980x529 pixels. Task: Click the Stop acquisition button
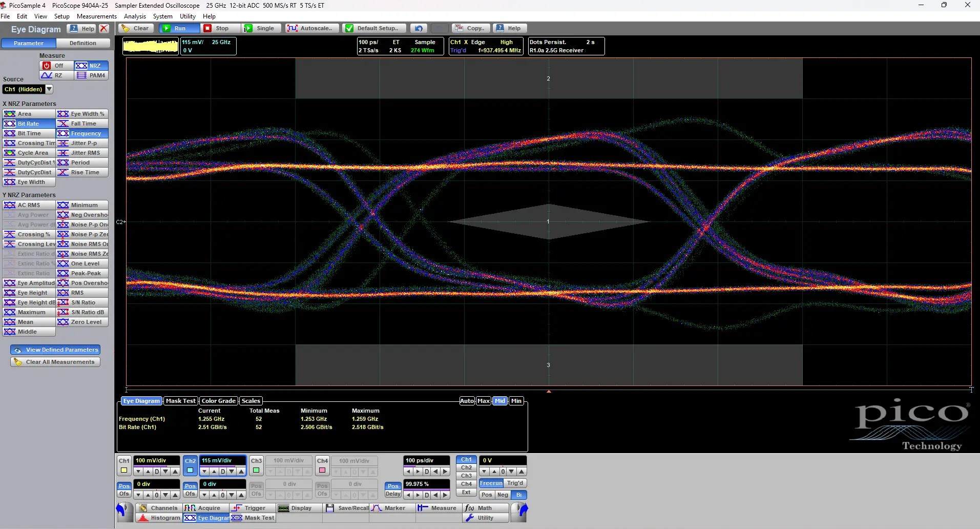221,28
